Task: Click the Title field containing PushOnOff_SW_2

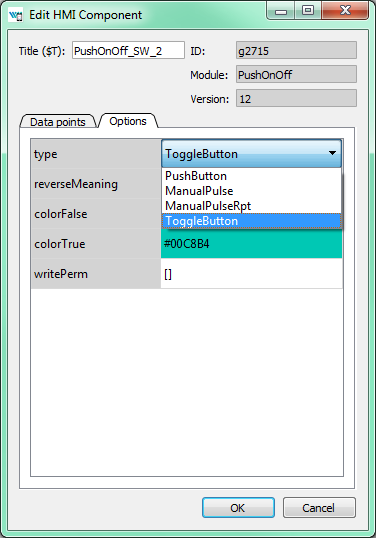Action: 128,50
